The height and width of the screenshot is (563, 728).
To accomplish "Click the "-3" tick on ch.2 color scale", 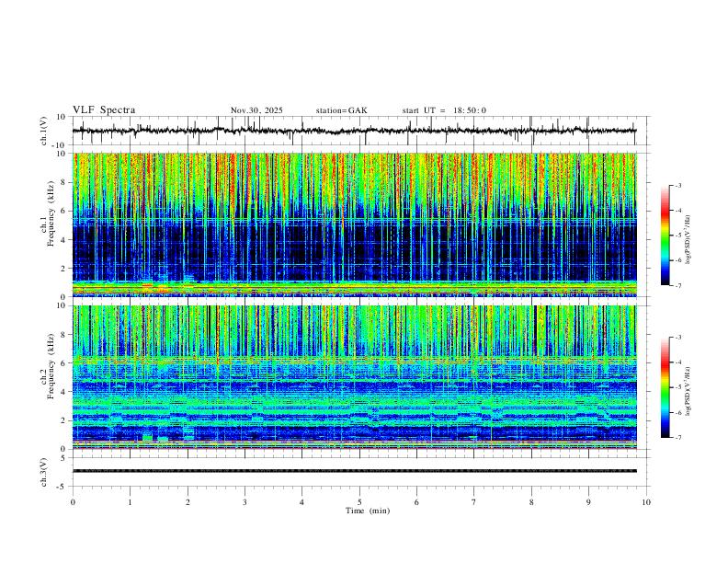I will coord(678,338).
